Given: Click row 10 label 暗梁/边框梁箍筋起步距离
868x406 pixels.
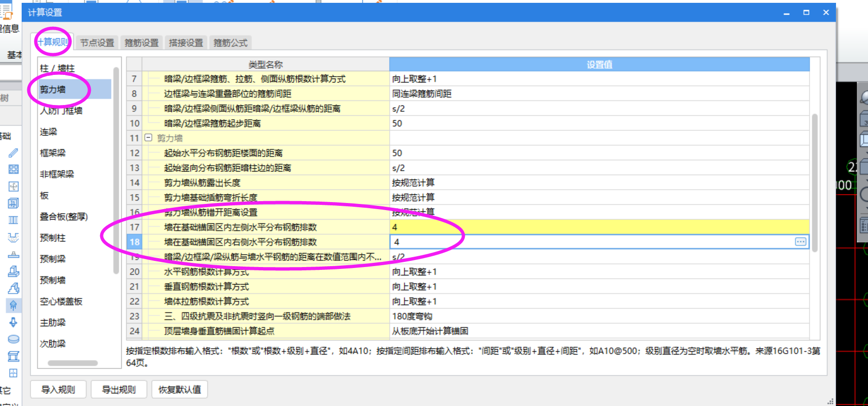Looking at the screenshot, I should [x=212, y=123].
